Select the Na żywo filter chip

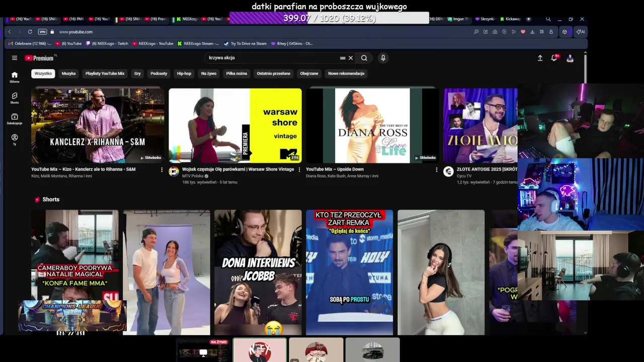pos(209,73)
